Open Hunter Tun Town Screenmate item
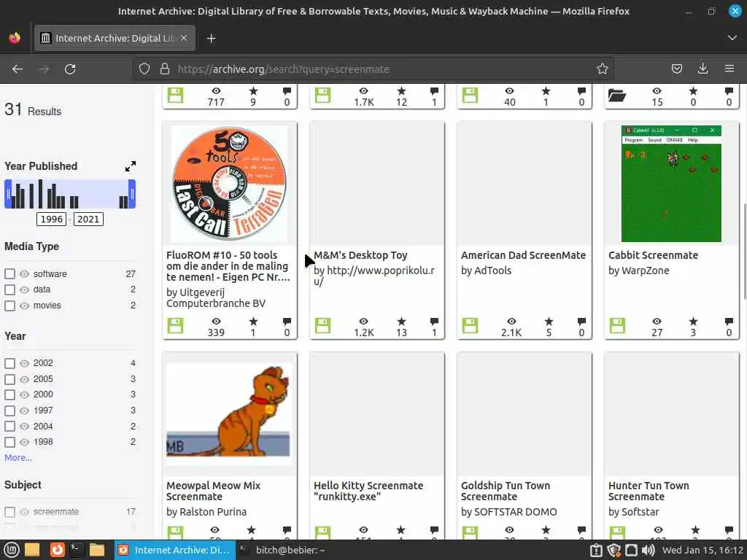 [649, 491]
